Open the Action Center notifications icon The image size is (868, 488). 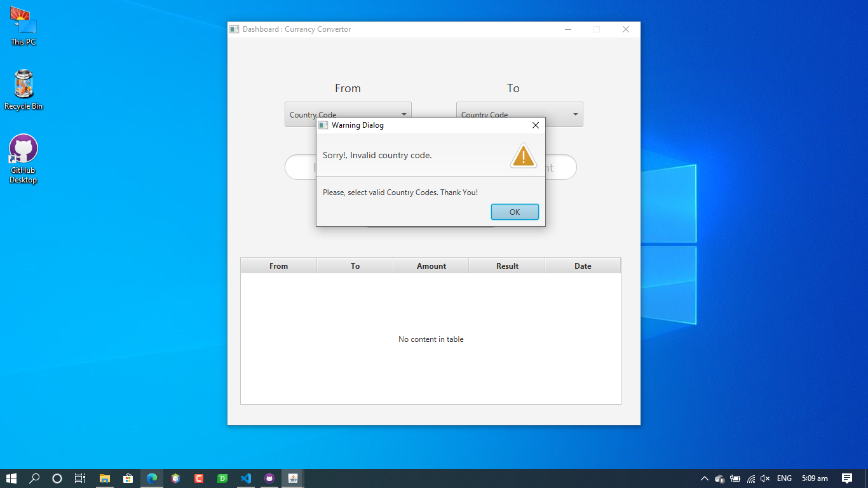tap(847, 478)
